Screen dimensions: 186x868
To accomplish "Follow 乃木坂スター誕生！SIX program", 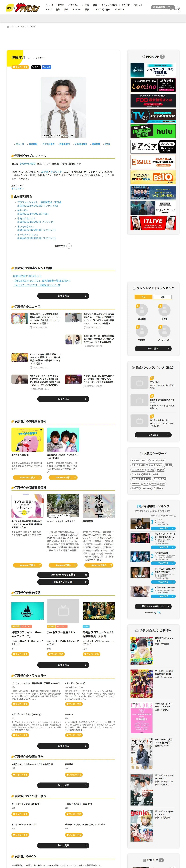I will coord(56,654).
